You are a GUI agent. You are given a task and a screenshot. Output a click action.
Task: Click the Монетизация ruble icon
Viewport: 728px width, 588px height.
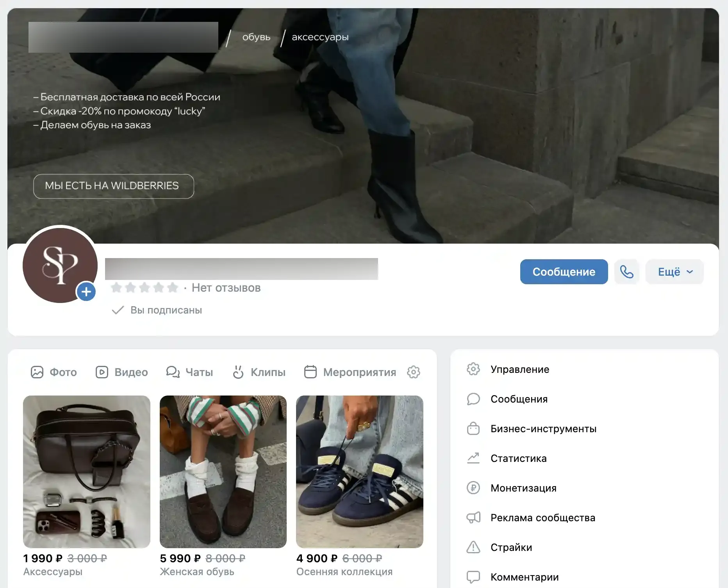[473, 488]
